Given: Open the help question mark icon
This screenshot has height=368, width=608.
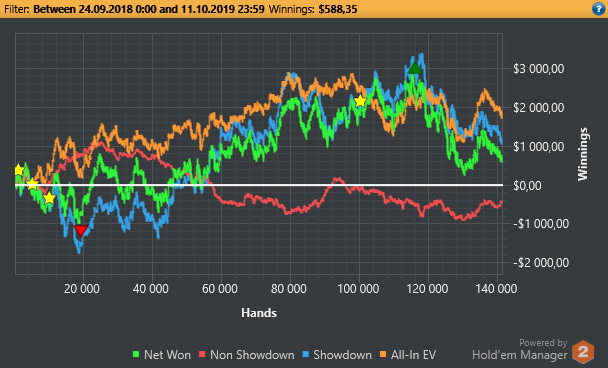Looking at the screenshot, I should click(x=599, y=9).
